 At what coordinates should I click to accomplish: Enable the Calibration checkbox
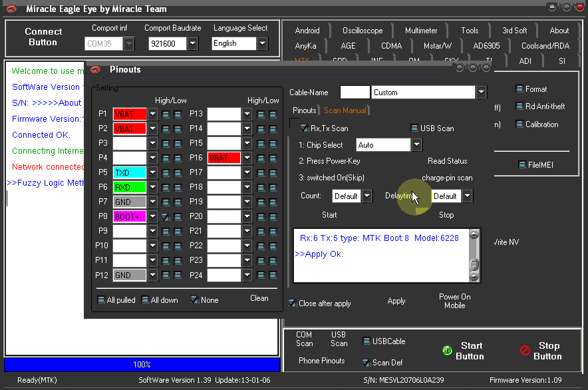pos(519,124)
